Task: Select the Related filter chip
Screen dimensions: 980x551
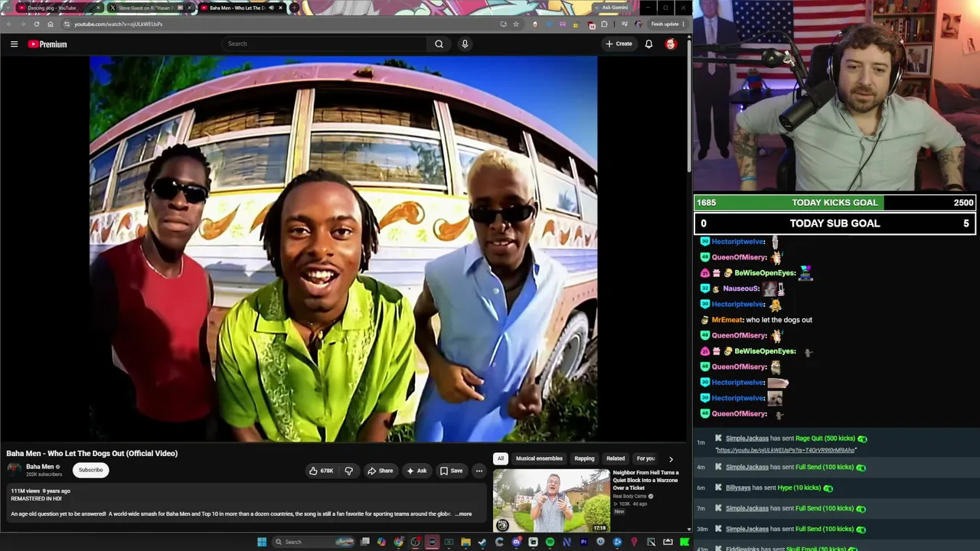Action: (616, 458)
